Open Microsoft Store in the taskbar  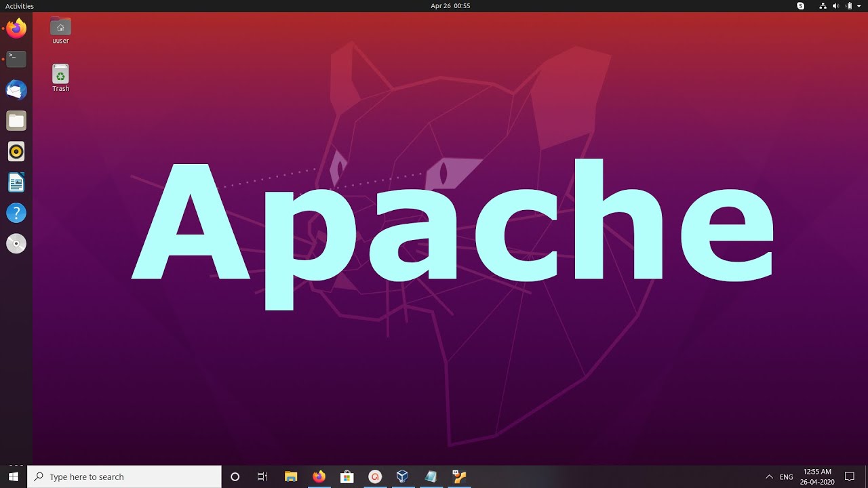tap(347, 476)
